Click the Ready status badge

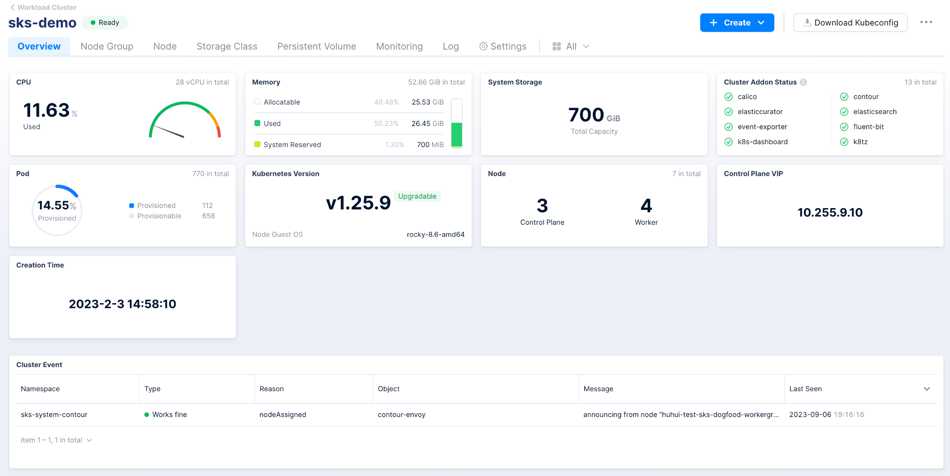[105, 22]
